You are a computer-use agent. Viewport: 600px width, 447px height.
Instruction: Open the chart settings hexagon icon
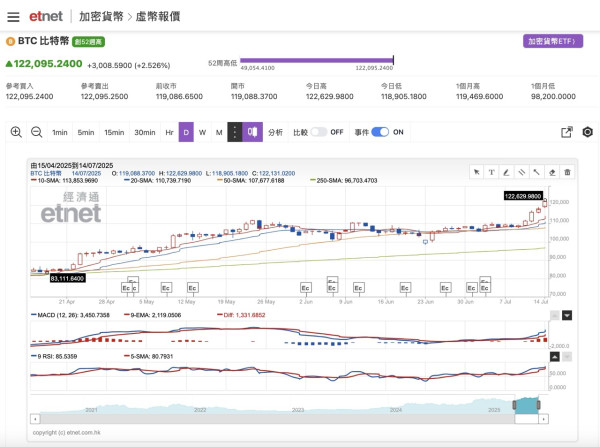click(587, 132)
